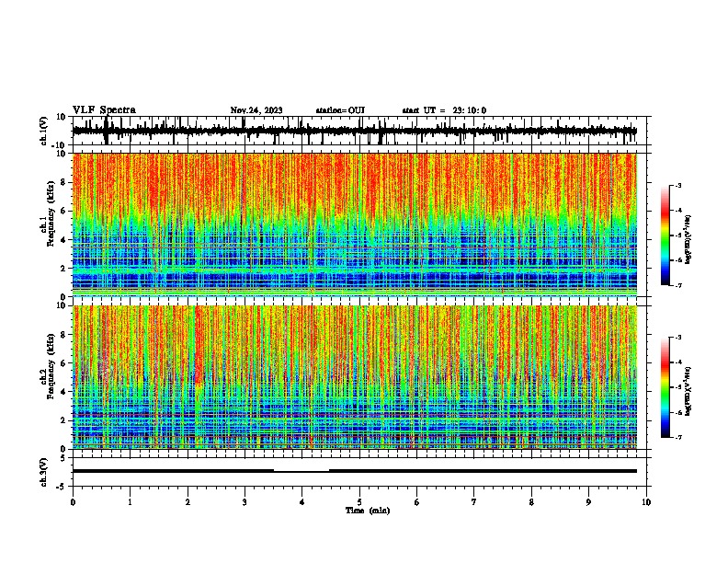Click the '7' tick on time axis
Image resolution: width=728 pixels, height=563 pixels.
click(474, 502)
